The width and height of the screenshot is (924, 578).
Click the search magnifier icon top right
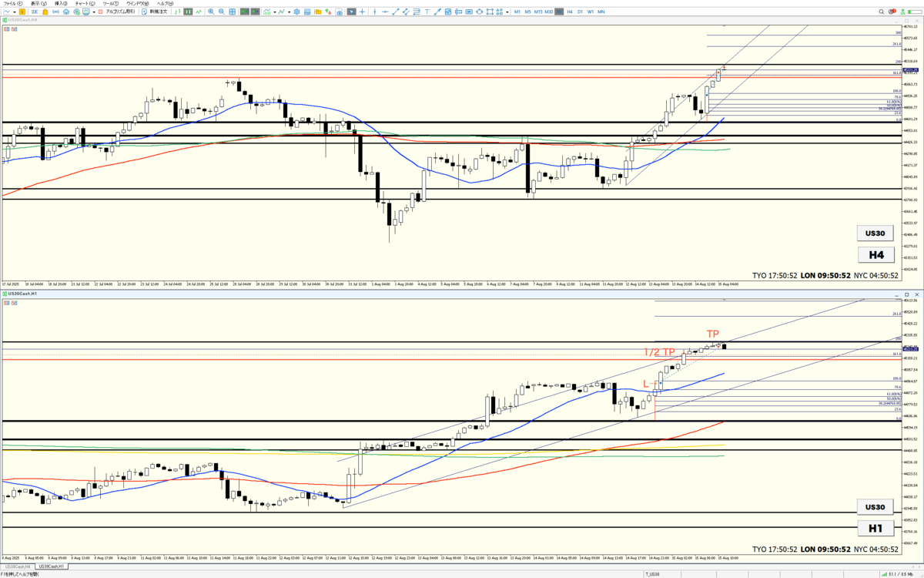coord(882,12)
